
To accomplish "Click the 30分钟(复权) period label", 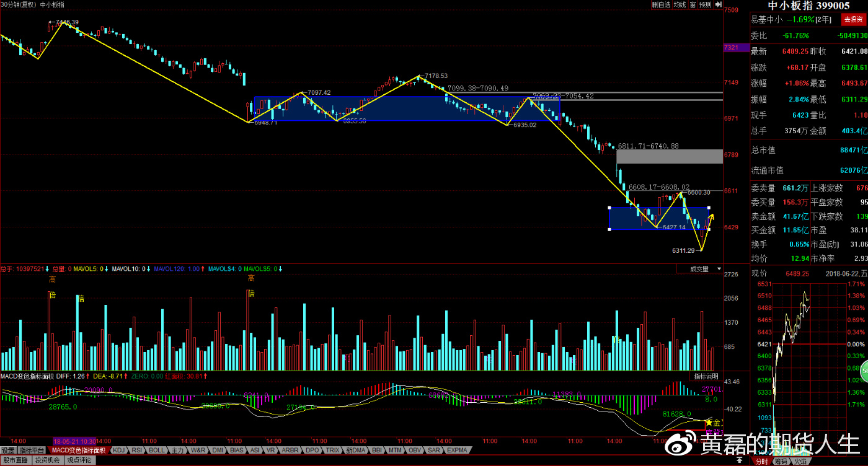I will point(18,4).
